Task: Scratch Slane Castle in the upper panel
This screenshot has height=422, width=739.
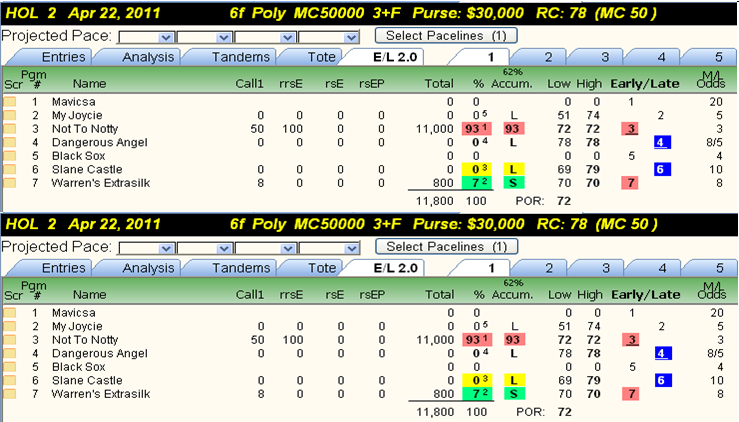Action: coord(9,169)
